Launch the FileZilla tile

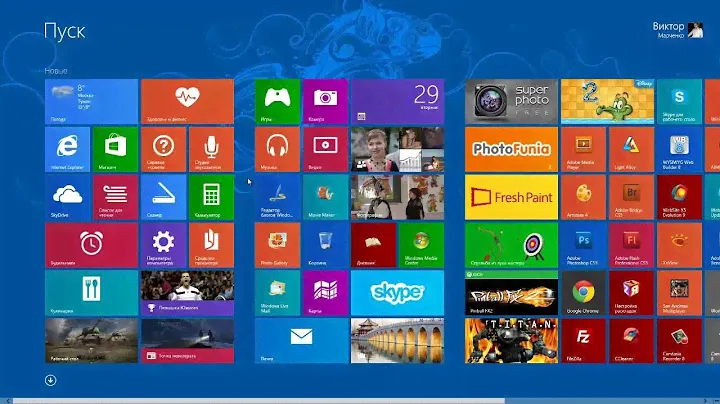[x=583, y=340]
